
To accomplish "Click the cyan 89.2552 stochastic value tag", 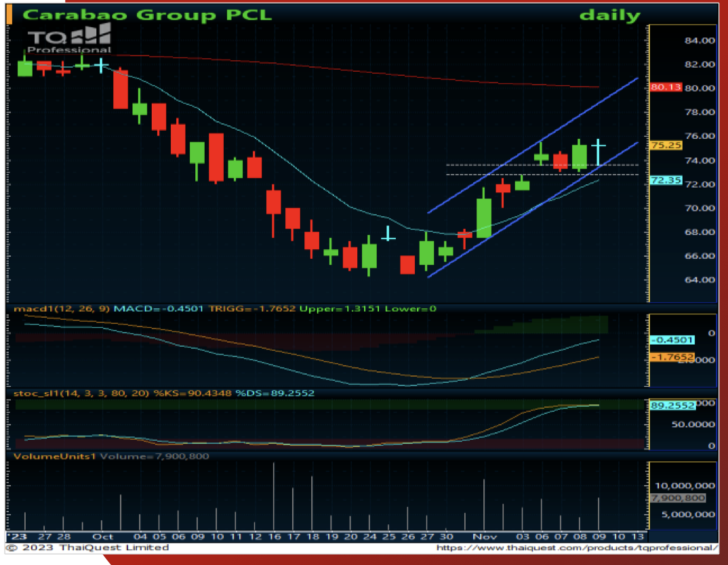I will pos(672,405).
